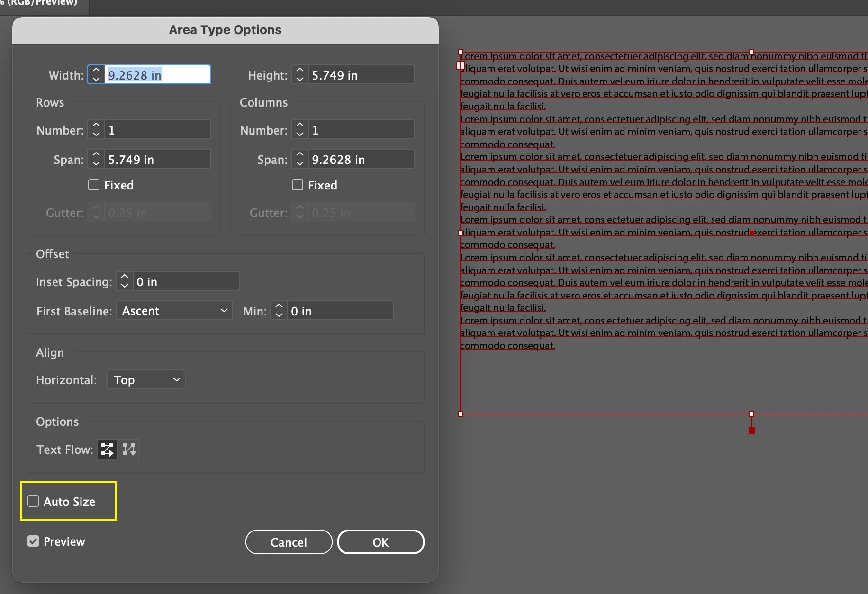Click the Inset Spacing stepper
Viewport: 868px width, 594px height.
tap(125, 281)
